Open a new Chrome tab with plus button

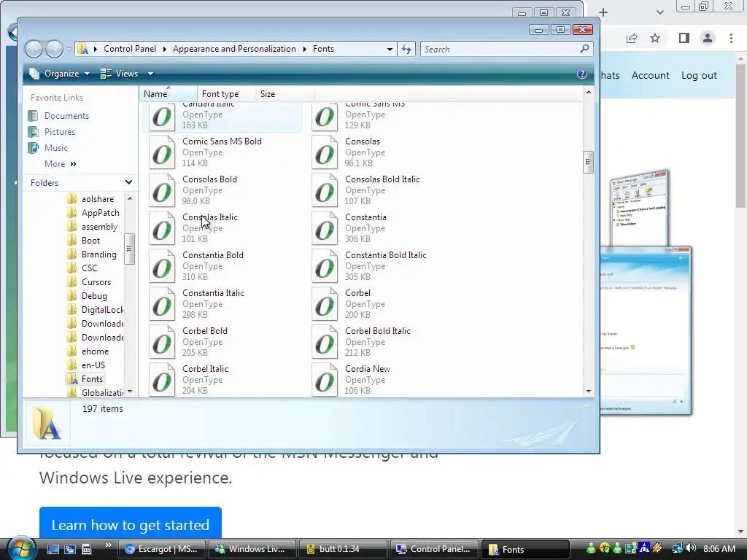click(x=603, y=12)
